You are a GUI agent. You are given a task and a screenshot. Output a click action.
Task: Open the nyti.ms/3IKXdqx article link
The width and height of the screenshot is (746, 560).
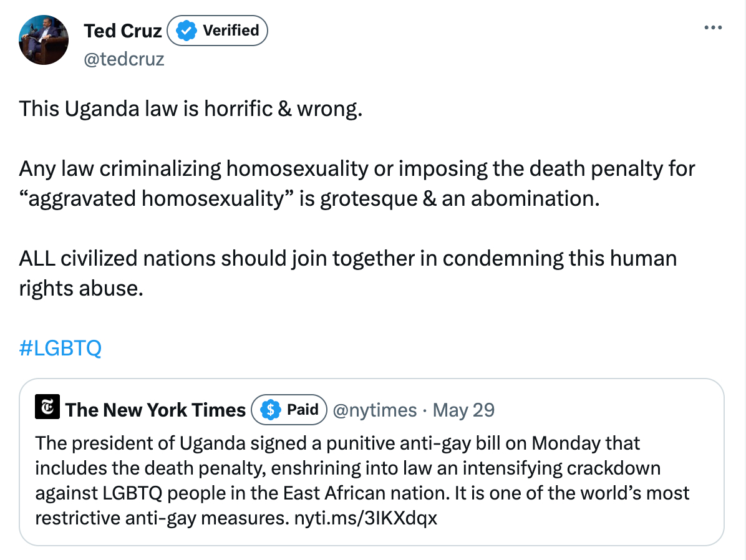pyautogui.click(x=365, y=518)
